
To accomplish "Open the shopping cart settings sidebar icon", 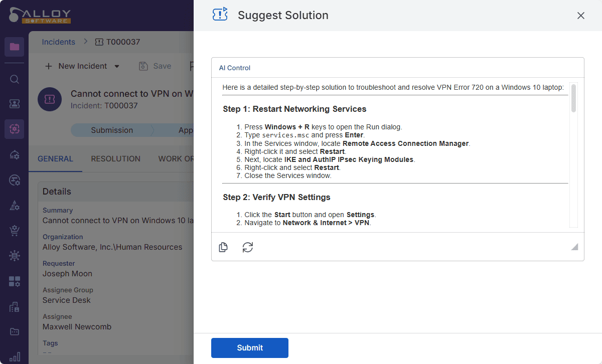I will click(x=15, y=231).
